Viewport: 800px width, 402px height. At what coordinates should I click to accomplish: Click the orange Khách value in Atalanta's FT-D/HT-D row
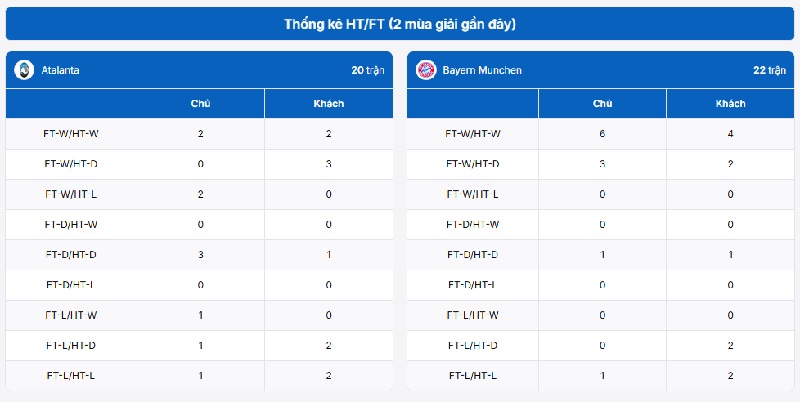329,255
